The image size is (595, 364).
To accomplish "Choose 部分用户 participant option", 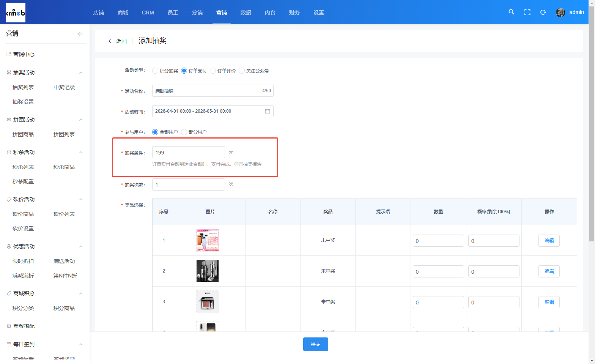I will pos(184,132).
